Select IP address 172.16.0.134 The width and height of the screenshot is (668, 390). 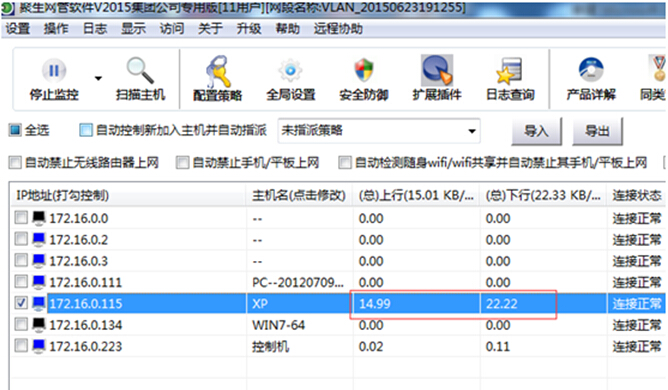[x=86, y=325]
